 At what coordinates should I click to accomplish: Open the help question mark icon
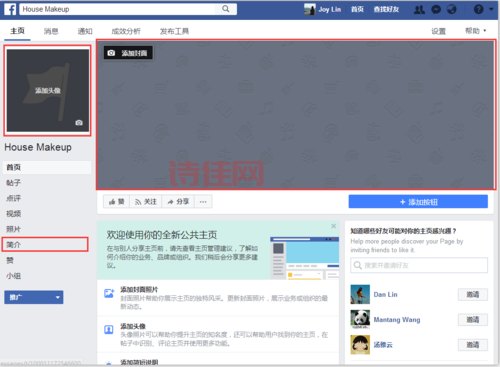(479, 9)
